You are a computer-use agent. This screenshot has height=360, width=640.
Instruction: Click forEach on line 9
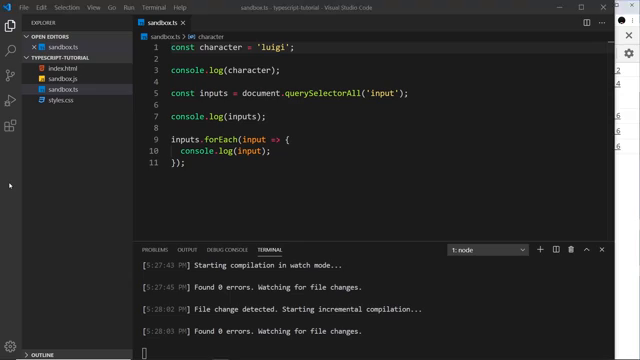pos(221,140)
